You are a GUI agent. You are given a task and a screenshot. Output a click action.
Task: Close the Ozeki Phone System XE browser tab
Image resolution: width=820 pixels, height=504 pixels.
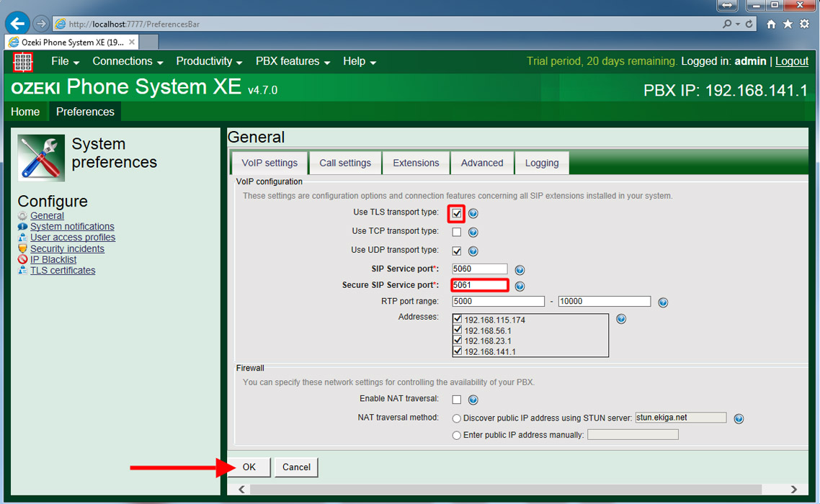tap(132, 42)
